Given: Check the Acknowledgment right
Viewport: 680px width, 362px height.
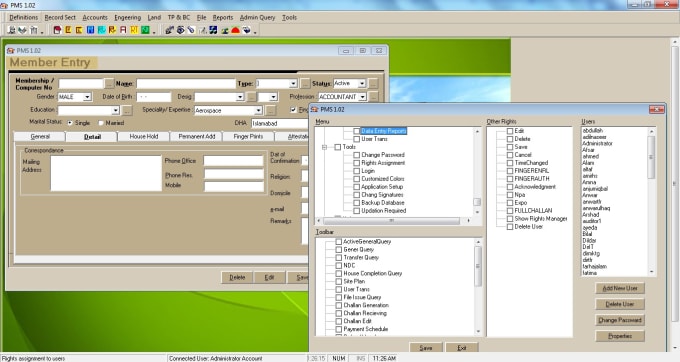Looking at the screenshot, I should pos(510,187).
